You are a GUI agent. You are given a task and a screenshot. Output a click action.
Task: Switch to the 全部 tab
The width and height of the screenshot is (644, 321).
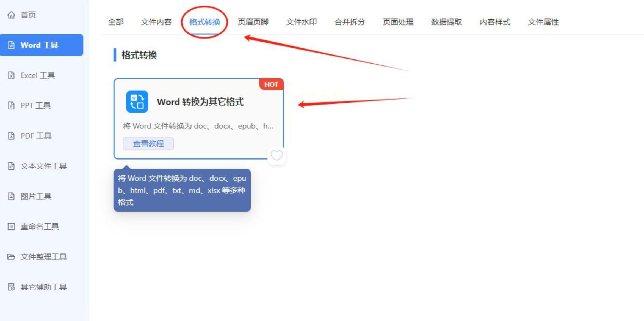116,22
